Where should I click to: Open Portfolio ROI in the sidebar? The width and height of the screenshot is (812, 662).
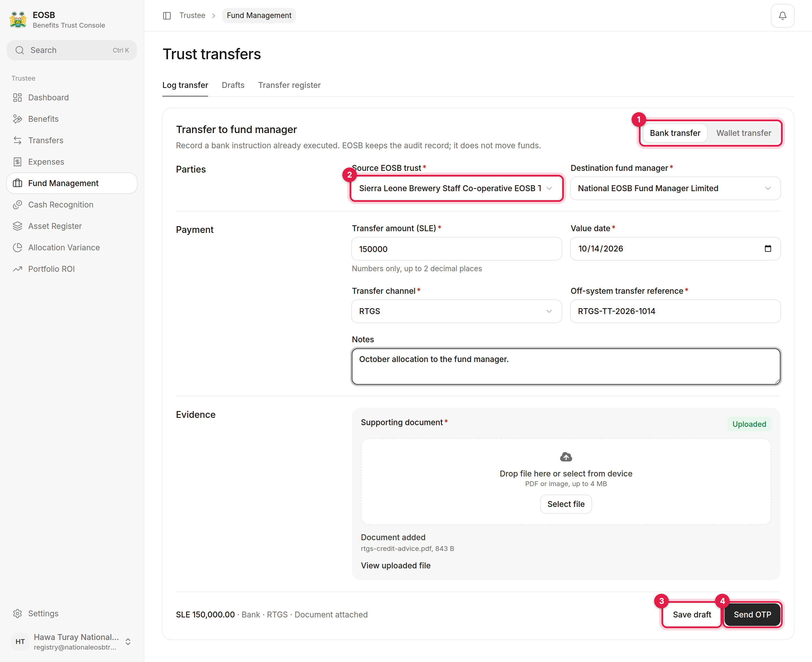click(x=72, y=269)
